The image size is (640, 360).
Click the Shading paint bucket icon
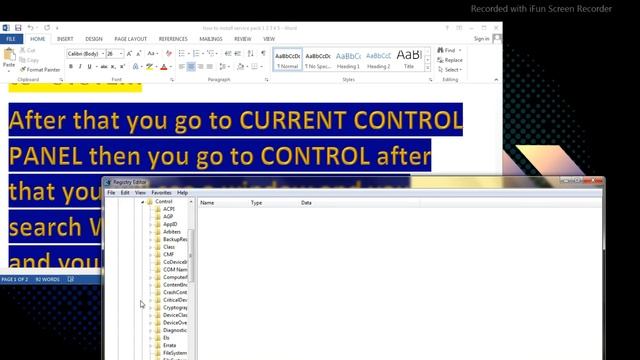(x=240, y=67)
